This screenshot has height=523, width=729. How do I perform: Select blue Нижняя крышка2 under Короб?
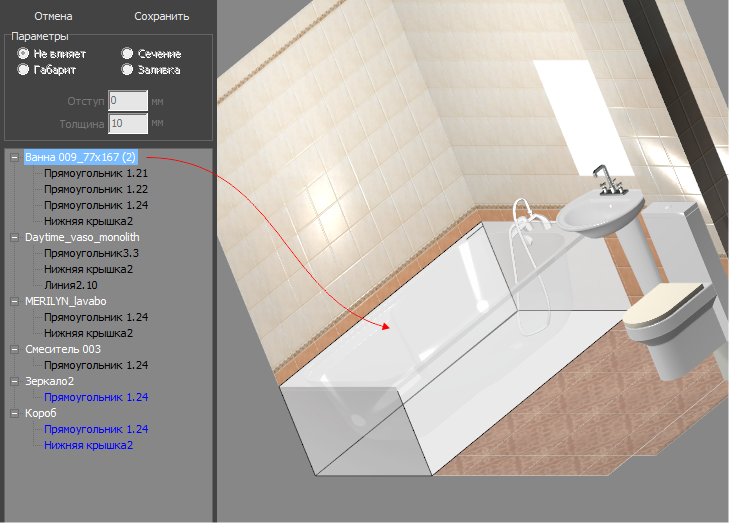coord(88,445)
